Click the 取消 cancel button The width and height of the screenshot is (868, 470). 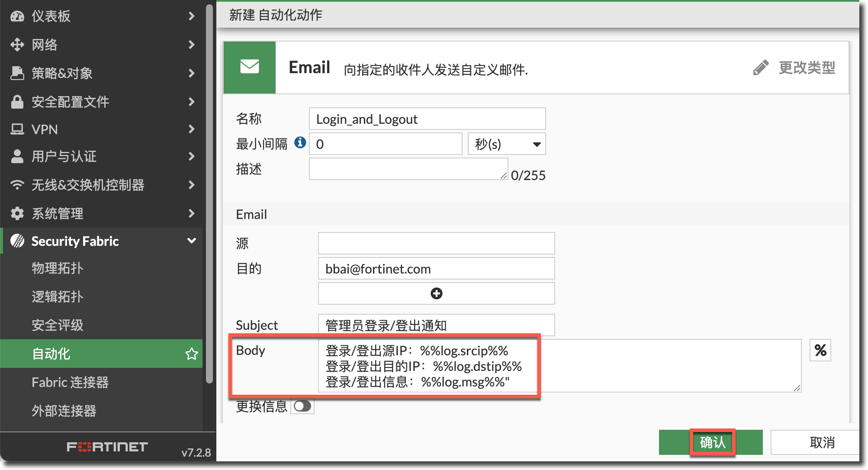point(821,442)
